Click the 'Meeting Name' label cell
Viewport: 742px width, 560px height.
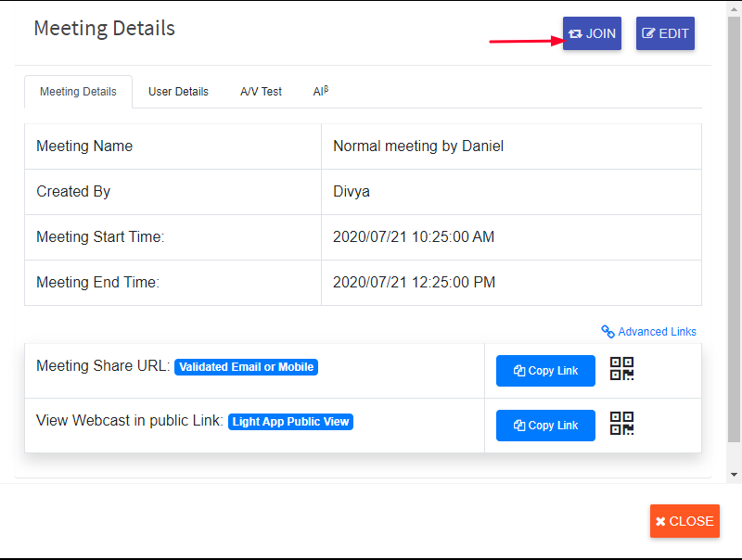click(x=173, y=146)
